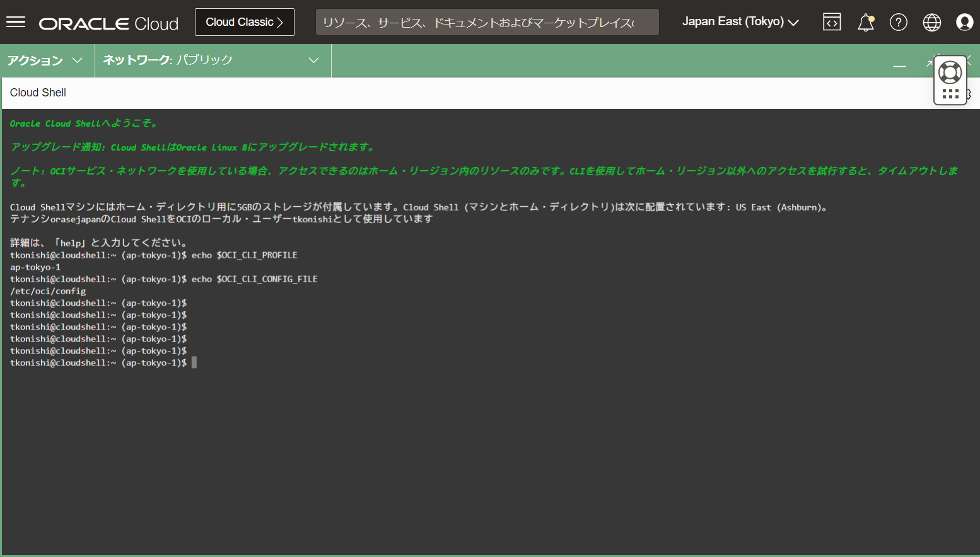This screenshot has height=557, width=980.
Task: Open the hamburger navigation menu
Action: (16, 22)
